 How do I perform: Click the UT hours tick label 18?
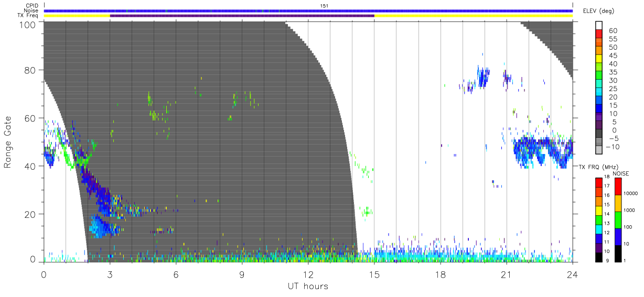click(x=441, y=274)
